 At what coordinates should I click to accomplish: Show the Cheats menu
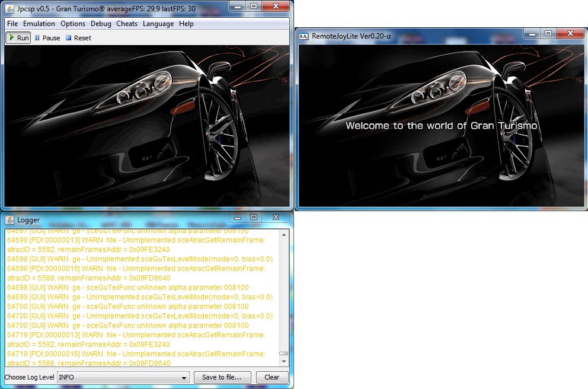click(127, 24)
